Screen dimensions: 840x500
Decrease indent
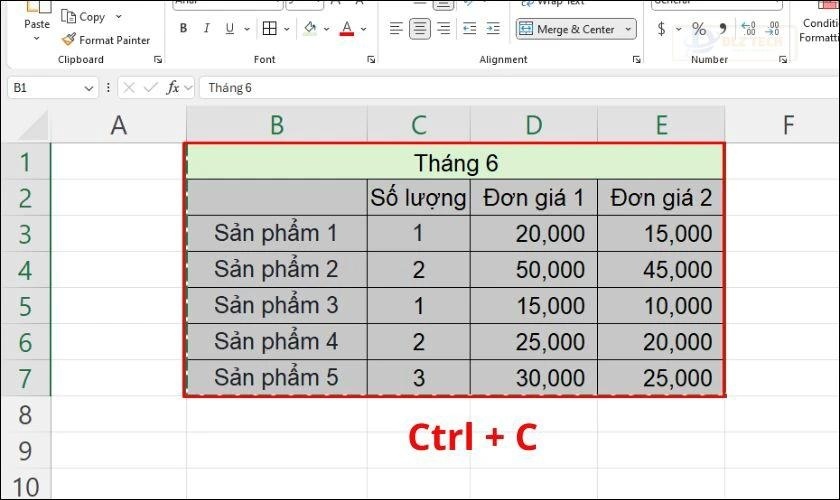(470, 28)
